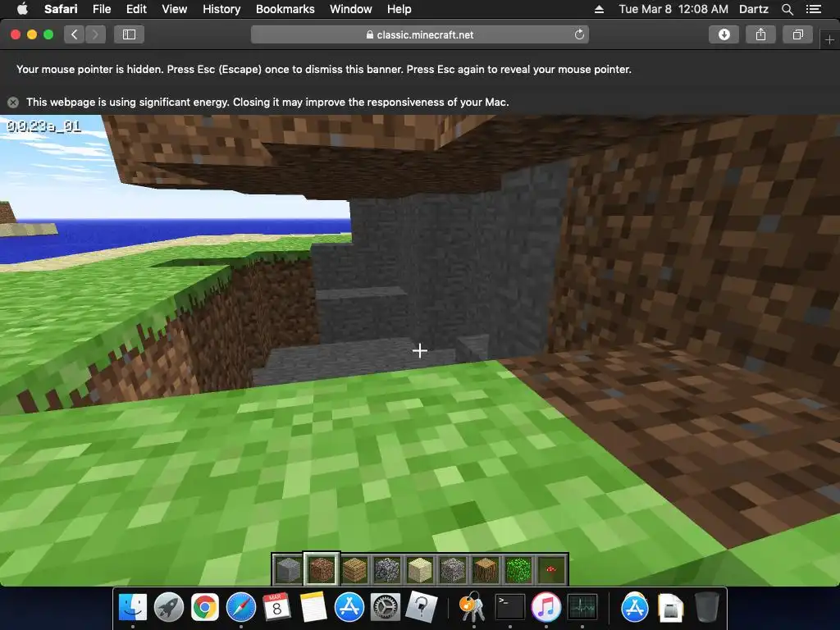Image resolution: width=840 pixels, height=630 pixels.
Task: Toggle the Safari sidebar button
Action: (129, 34)
